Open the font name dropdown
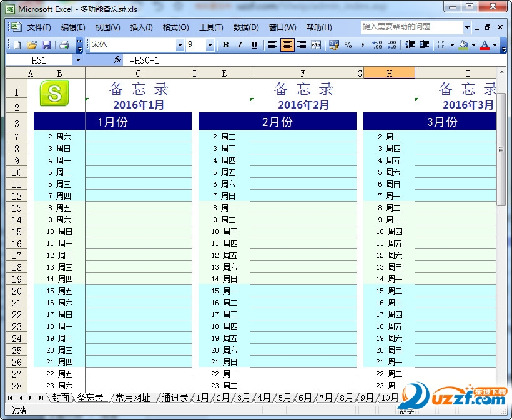The image size is (512, 420). coord(180,45)
